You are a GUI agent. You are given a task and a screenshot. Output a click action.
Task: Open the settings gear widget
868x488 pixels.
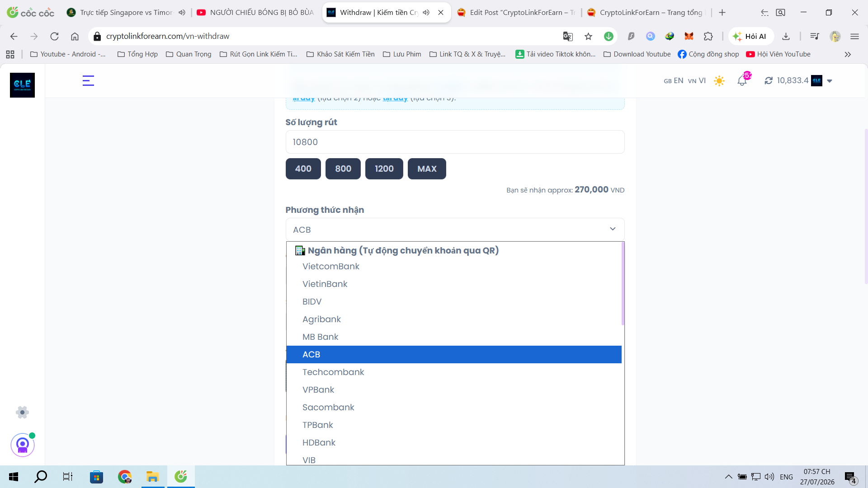(22, 412)
